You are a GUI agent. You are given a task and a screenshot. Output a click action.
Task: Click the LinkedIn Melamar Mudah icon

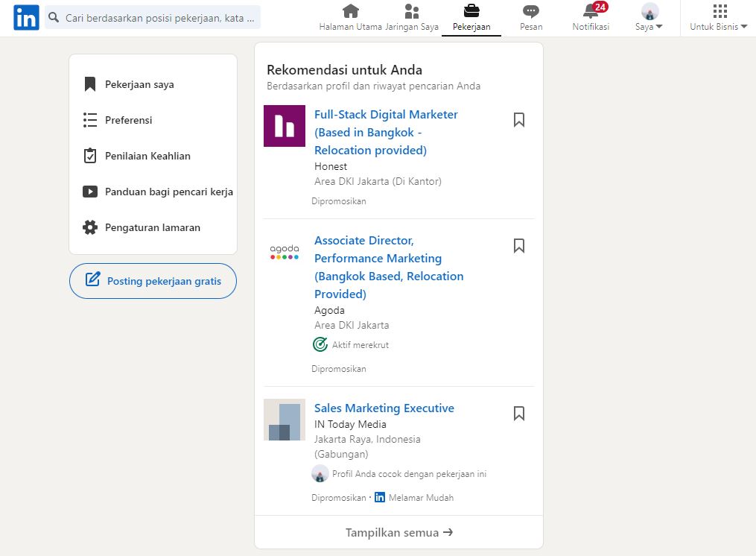380,497
